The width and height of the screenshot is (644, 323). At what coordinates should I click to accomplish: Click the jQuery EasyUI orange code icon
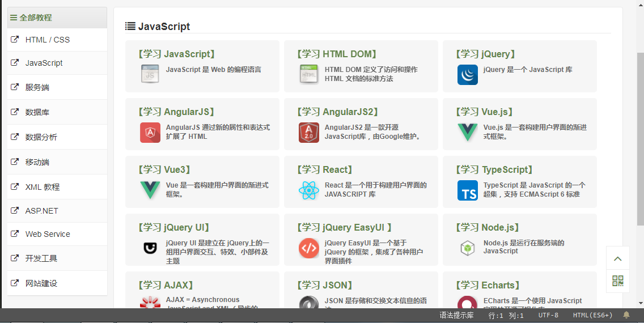[x=309, y=248]
